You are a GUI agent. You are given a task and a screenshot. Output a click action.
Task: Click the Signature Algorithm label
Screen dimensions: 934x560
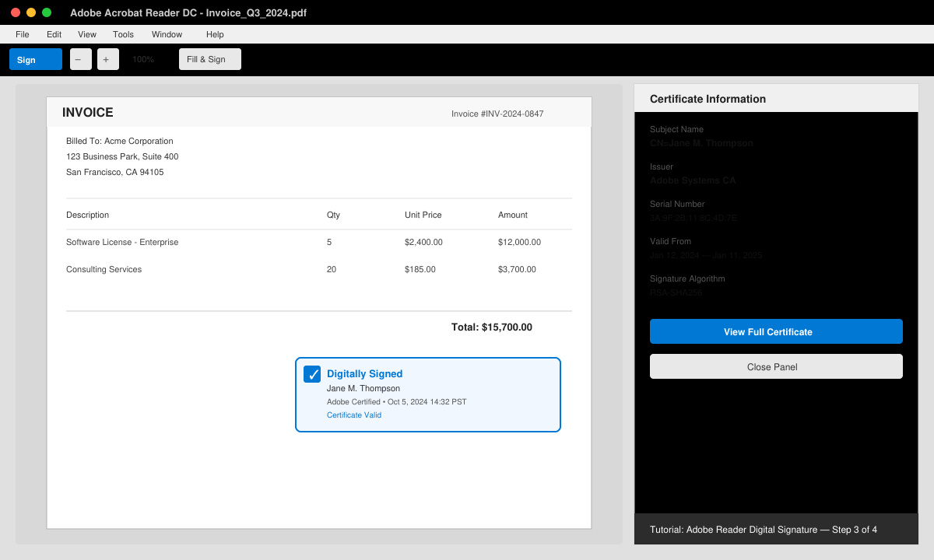coord(687,278)
